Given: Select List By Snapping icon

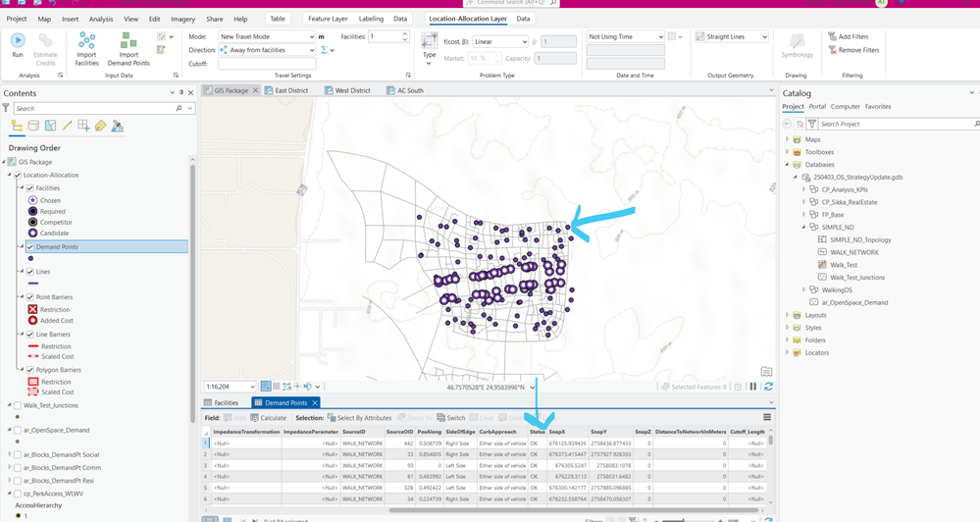Looking at the screenshot, I should pyautogui.click(x=83, y=127).
